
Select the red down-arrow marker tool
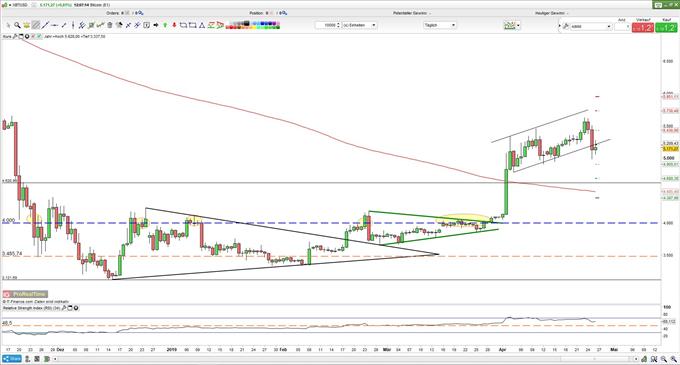click(174, 25)
